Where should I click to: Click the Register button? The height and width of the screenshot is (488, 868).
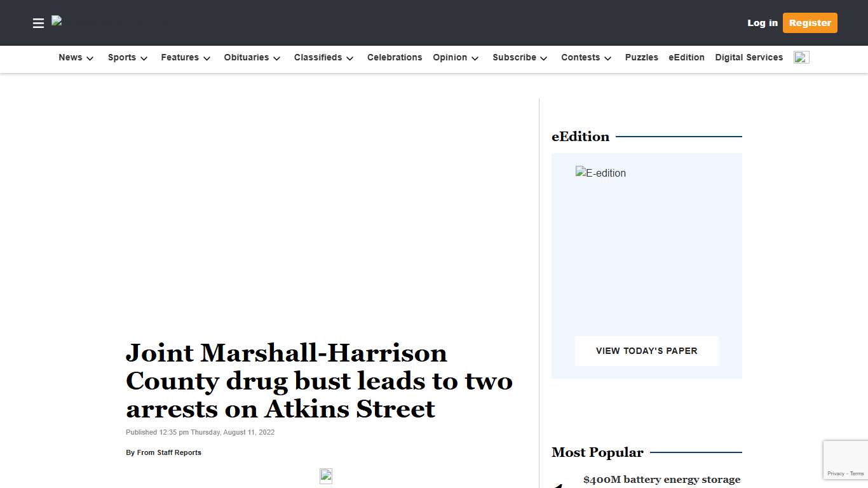(x=810, y=23)
